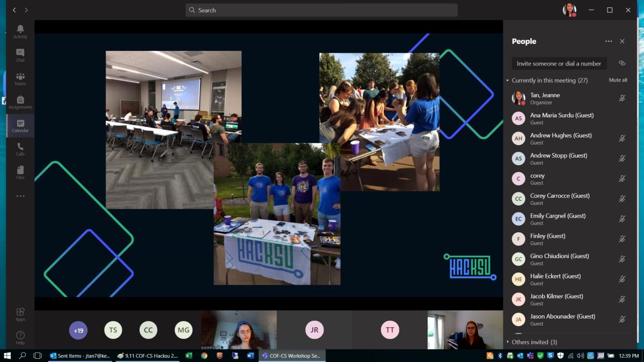Image resolution: width=644 pixels, height=362 pixels.
Task: Open the Apps store icon
Action: (20, 314)
